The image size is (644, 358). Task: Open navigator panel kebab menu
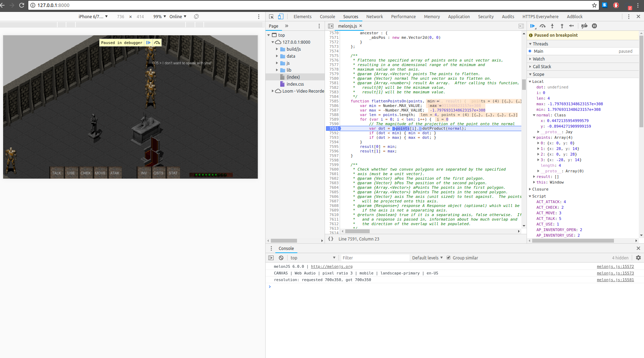[x=319, y=26]
